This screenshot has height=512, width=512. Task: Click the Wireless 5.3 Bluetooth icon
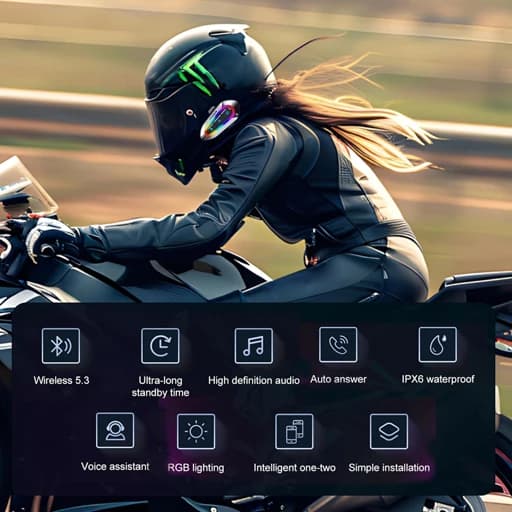(x=61, y=346)
